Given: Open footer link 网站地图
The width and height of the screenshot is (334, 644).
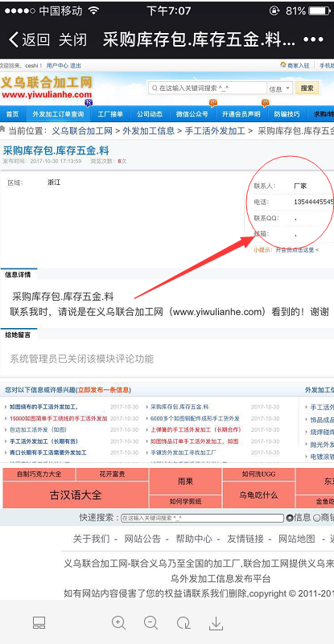Looking at the screenshot, I should click(297, 539).
